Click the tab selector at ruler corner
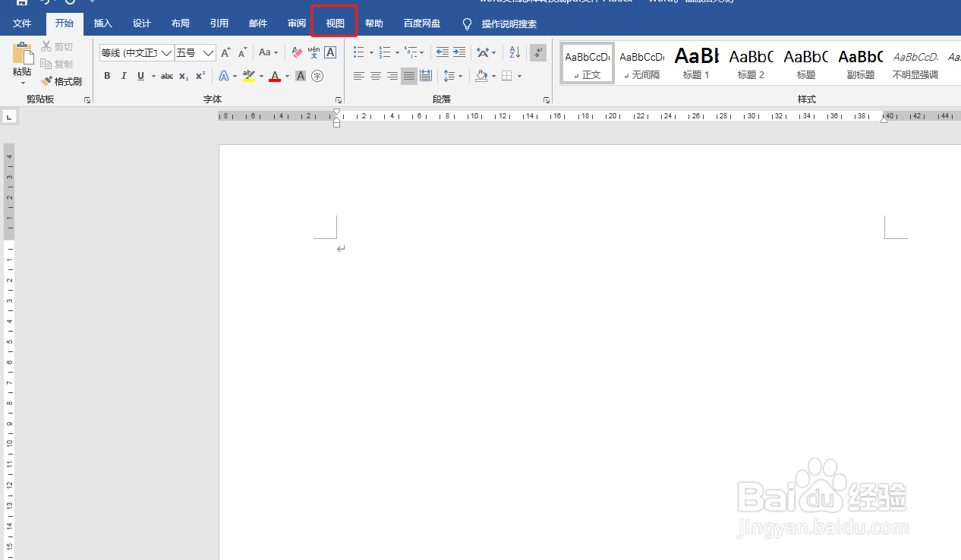Screen dimensions: 961x560 pos(9,117)
